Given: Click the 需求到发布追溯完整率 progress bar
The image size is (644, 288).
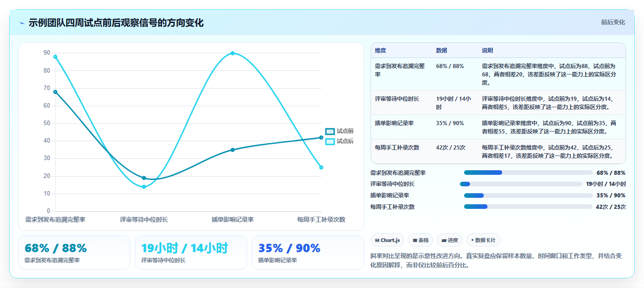Looking at the screenshot, I should click(x=528, y=173).
